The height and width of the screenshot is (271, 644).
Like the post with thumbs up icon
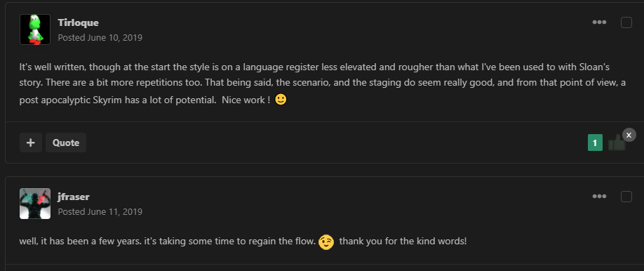pyautogui.click(x=617, y=143)
